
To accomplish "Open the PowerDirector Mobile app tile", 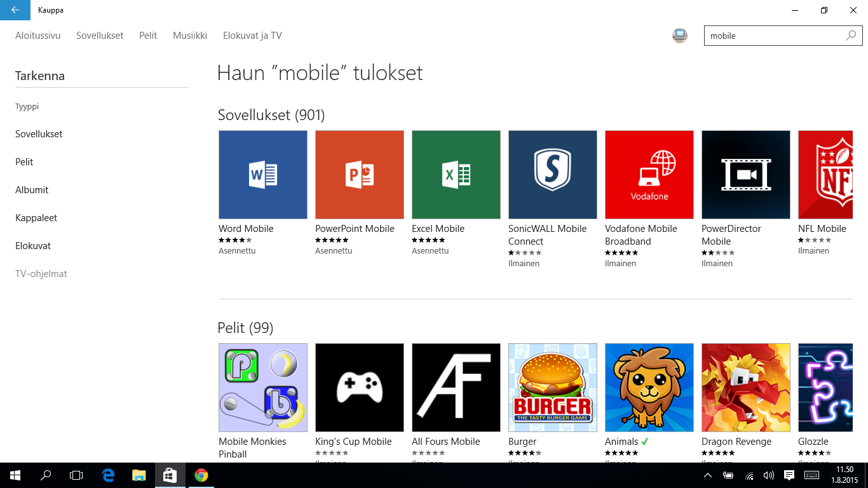I will click(x=746, y=175).
